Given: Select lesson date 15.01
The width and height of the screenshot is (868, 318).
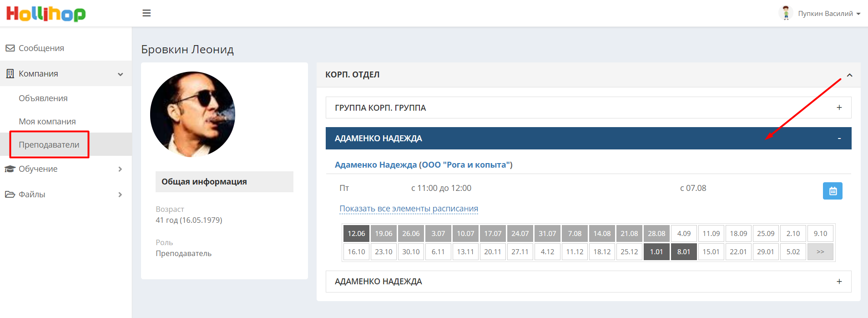Looking at the screenshot, I should 711,252.
